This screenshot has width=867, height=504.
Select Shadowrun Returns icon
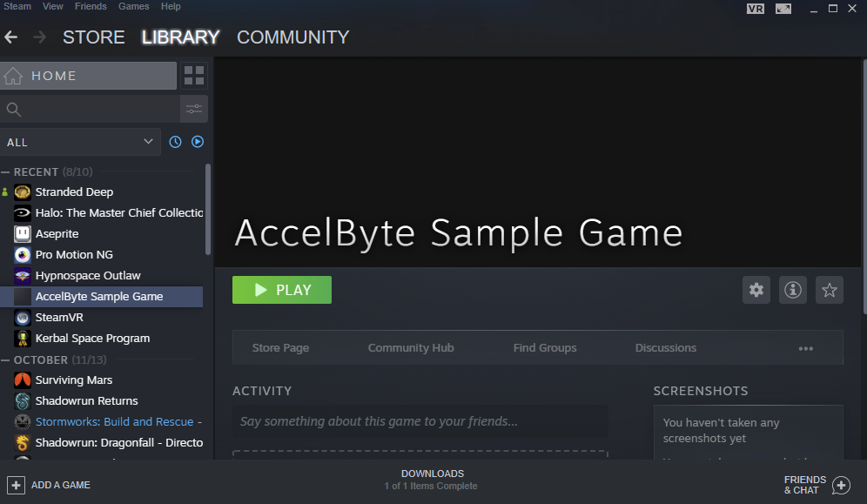click(22, 401)
